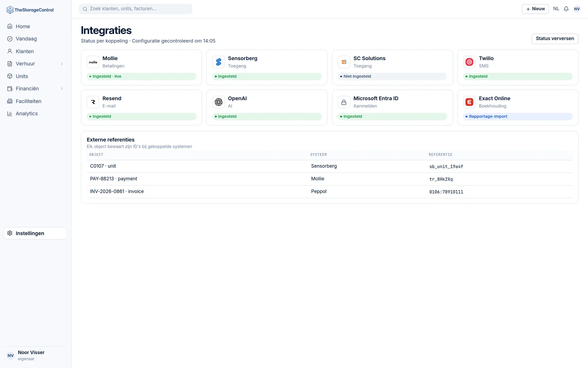Click the TheStorageControl logo

[x=30, y=10]
